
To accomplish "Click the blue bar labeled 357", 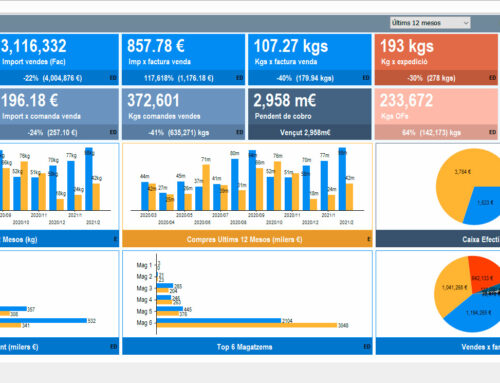I will click(x=13, y=309).
